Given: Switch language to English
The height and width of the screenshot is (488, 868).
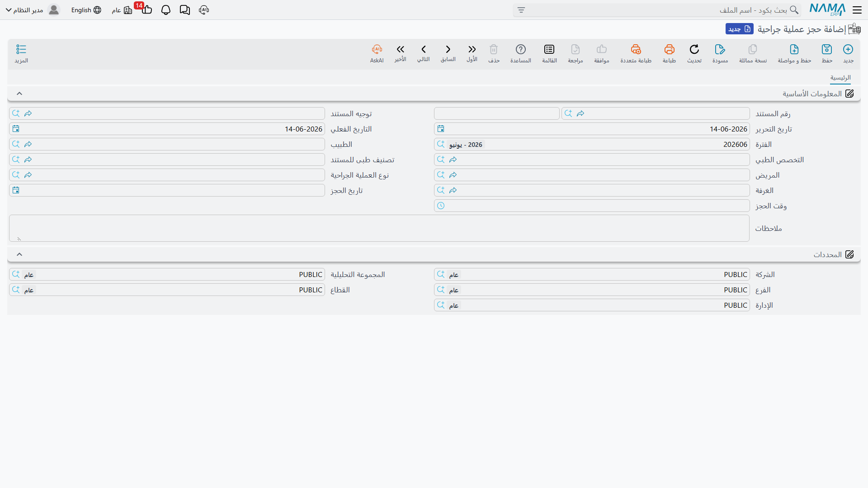Looking at the screenshot, I should [x=86, y=10].
